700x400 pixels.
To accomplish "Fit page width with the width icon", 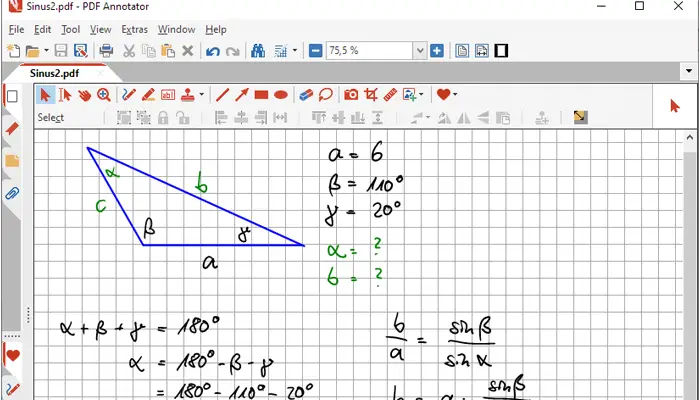I will tap(482, 51).
